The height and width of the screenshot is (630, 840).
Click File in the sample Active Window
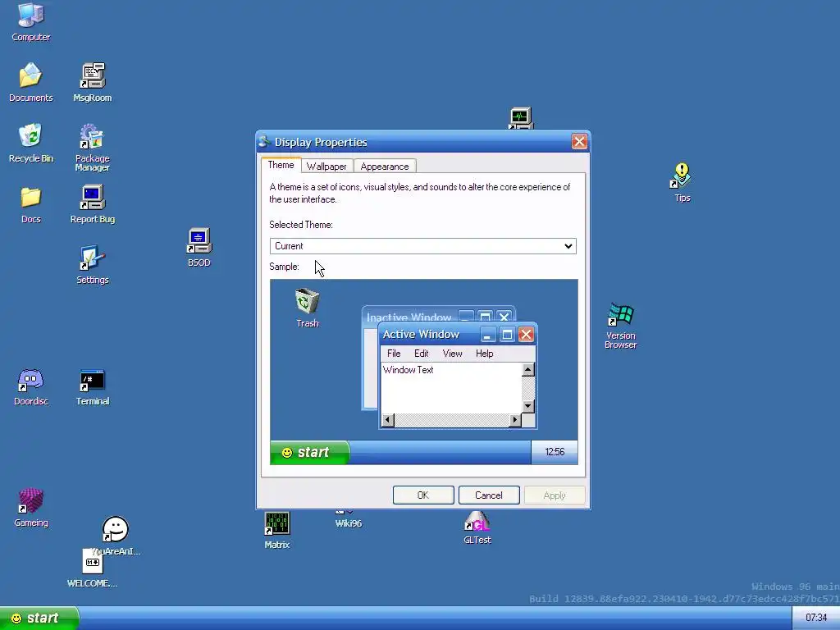(x=394, y=354)
